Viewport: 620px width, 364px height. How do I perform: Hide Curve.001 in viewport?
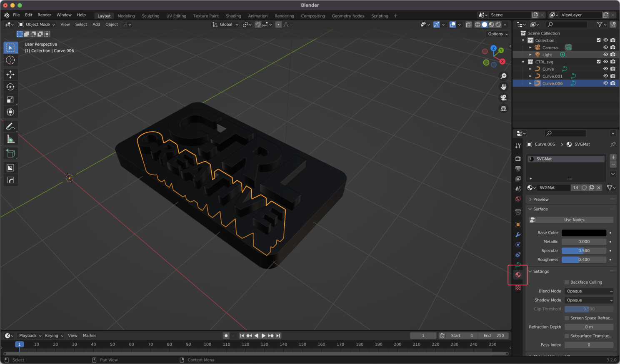pyautogui.click(x=605, y=76)
